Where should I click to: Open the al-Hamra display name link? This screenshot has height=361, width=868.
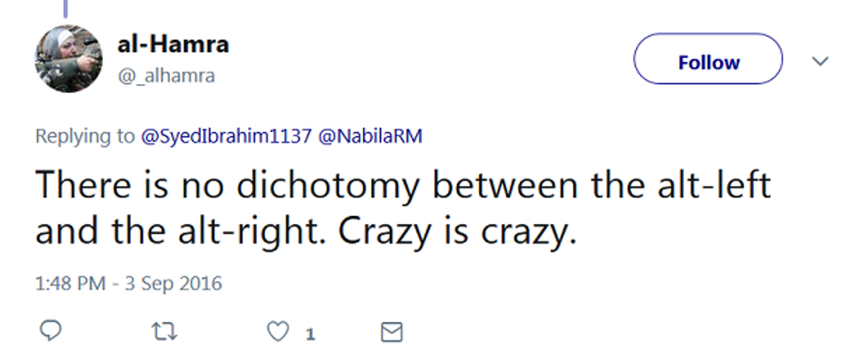173,44
